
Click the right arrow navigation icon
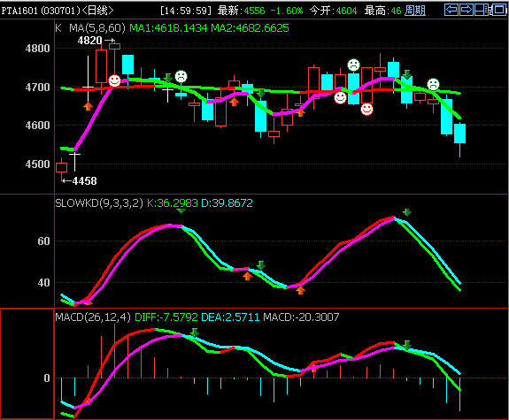click(467, 10)
